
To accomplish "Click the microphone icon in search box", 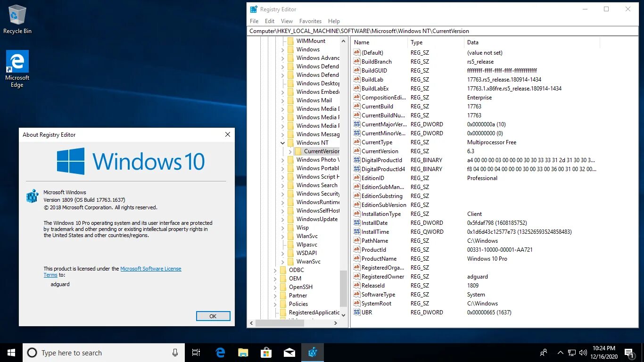I will tap(175, 353).
